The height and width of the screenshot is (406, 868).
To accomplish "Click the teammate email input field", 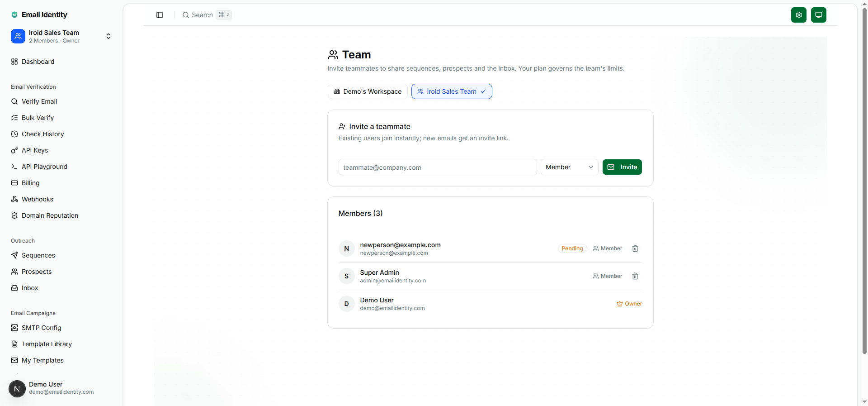I will click(438, 167).
